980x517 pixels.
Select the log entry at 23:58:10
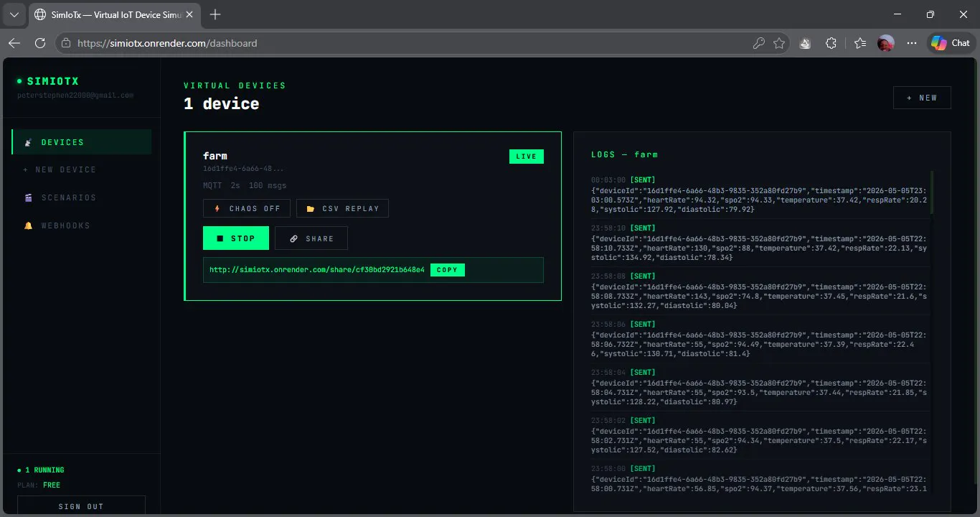[x=759, y=243]
